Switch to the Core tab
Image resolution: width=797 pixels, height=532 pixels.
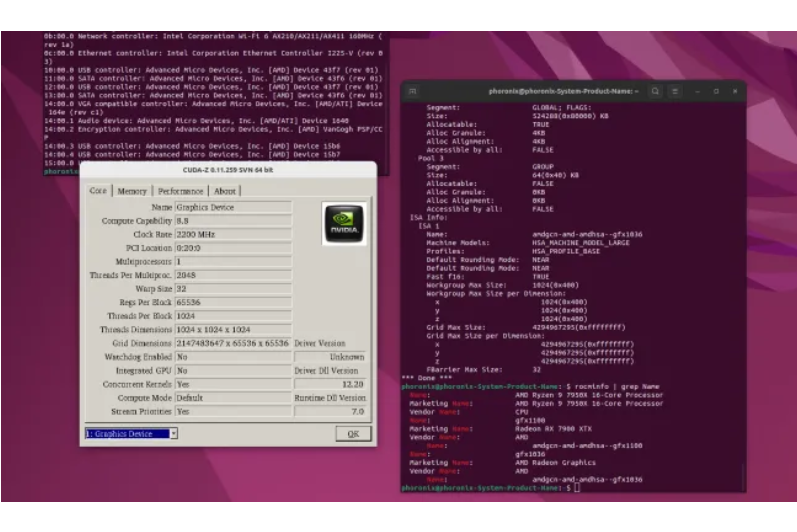[x=98, y=191]
